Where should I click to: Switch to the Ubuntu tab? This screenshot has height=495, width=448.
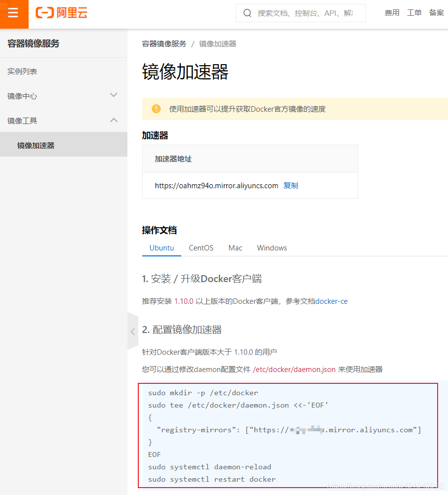pyautogui.click(x=162, y=248)
